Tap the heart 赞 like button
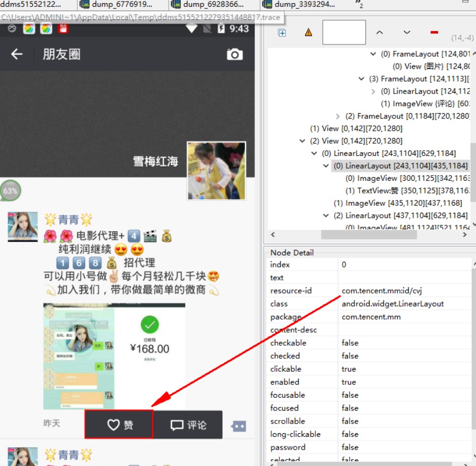The image size is (476, 466). coord(119,424)
